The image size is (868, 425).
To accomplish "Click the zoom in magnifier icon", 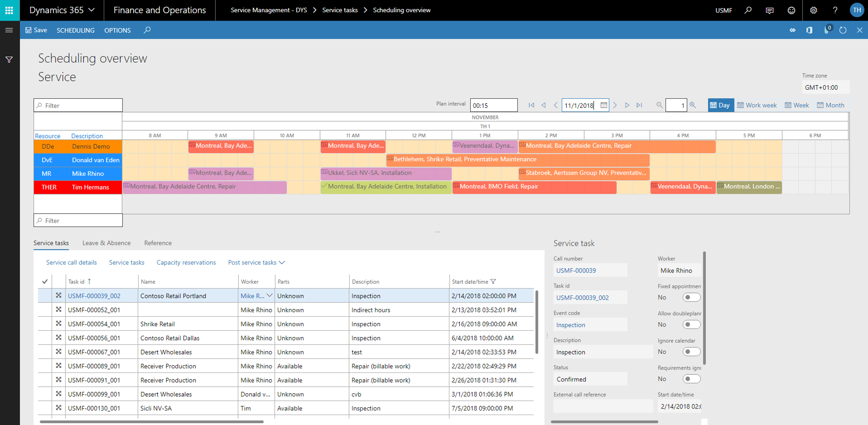I will [x=693, y=105].
